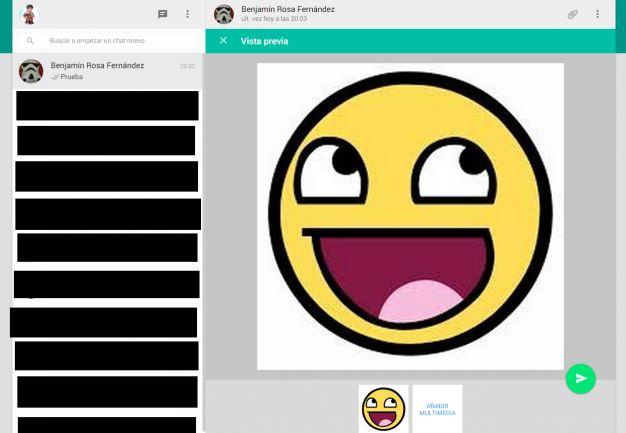This screenshot has height=433, width=626.
Task: Click contact avatar in chat header
Action: pos(224,14)
